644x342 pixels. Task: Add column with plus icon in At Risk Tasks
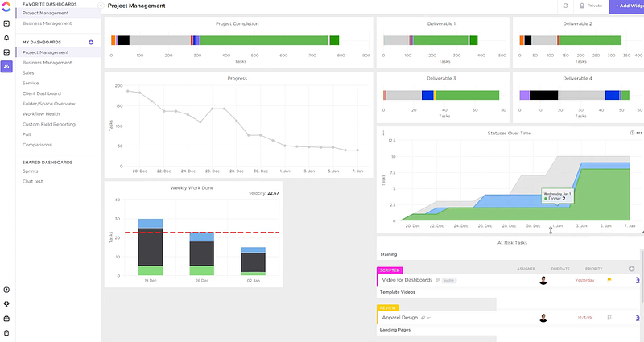coord(632,269)
